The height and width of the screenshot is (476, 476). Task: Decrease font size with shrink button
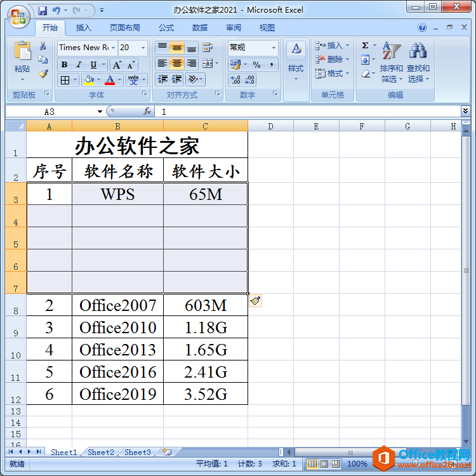(131, 65)
